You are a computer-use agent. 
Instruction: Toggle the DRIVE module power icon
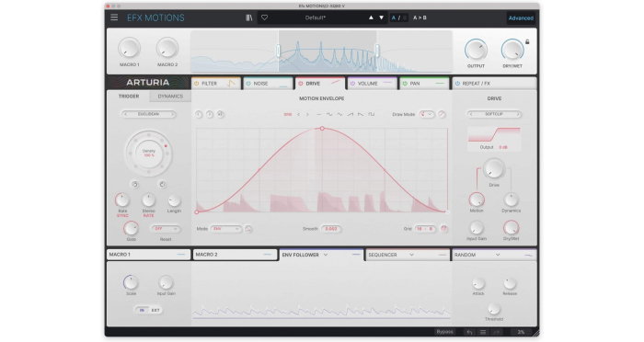point(300,84)
